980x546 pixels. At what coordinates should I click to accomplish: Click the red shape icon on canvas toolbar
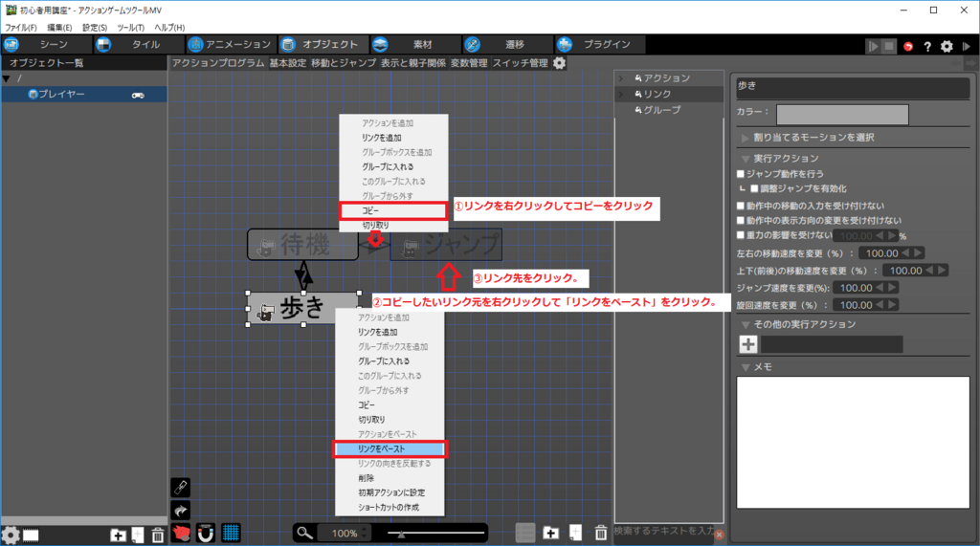(x=181, y=533)
